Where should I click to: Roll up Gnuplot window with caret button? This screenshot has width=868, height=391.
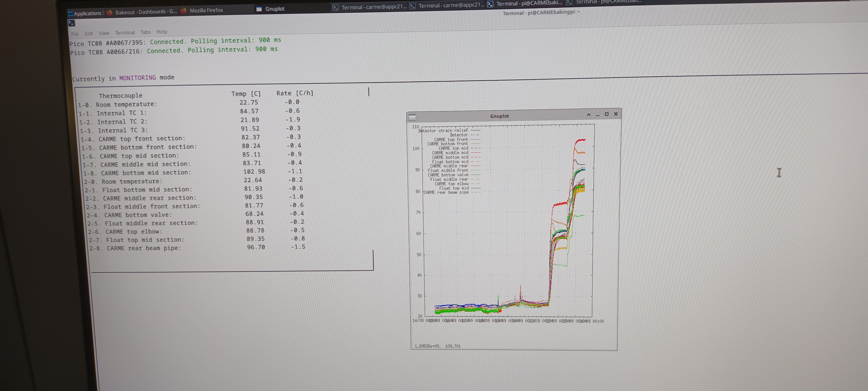coord(588,115)
